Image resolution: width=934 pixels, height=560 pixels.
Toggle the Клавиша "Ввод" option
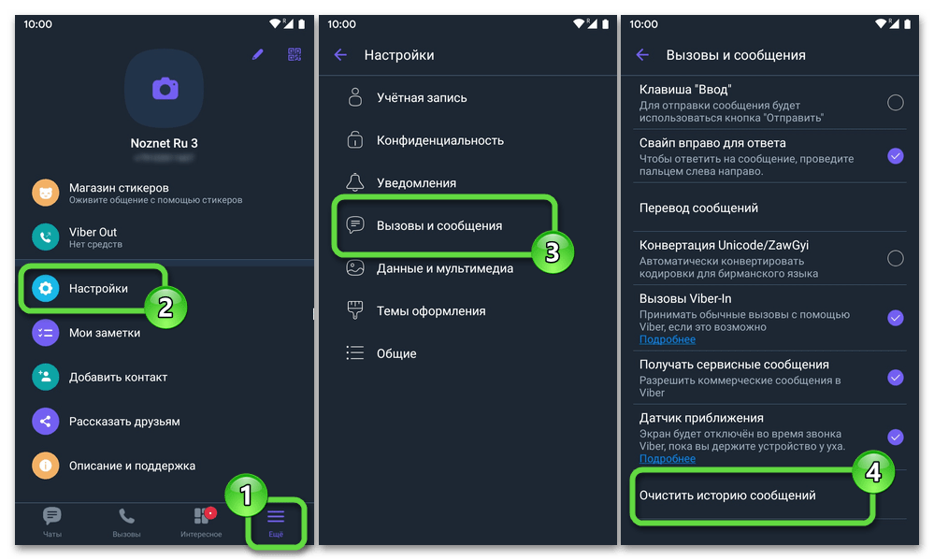click(x=895, y=103)
